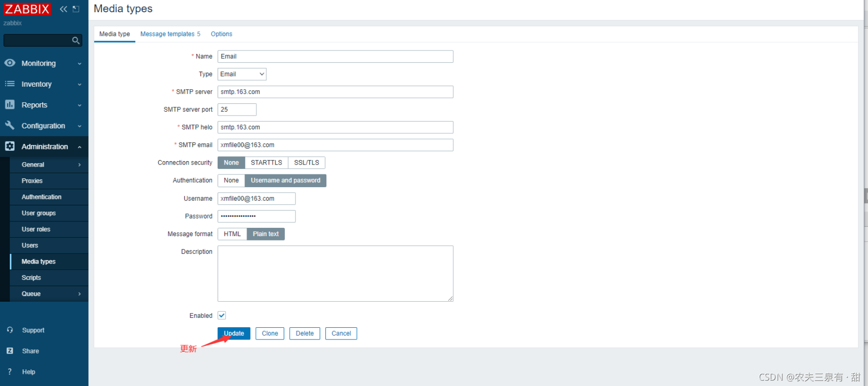This screenshot has width=868, height=386.
Task: Focus the SMTP server field
Action: (x=335, y=92)
